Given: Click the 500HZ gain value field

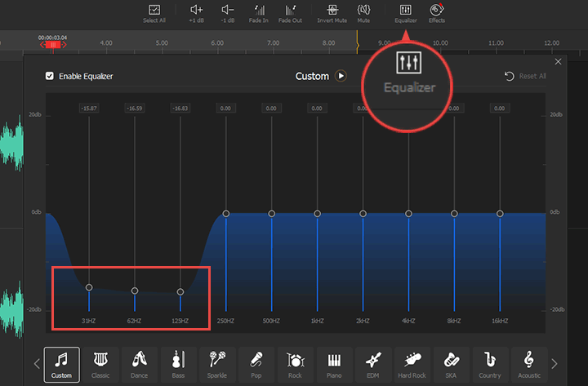Looking at the screenshot, I should click(x=271, y=109).
